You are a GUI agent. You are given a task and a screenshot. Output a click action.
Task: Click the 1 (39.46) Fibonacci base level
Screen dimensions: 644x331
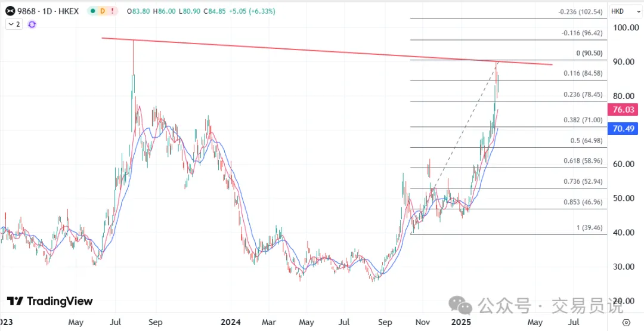[589, 228]
